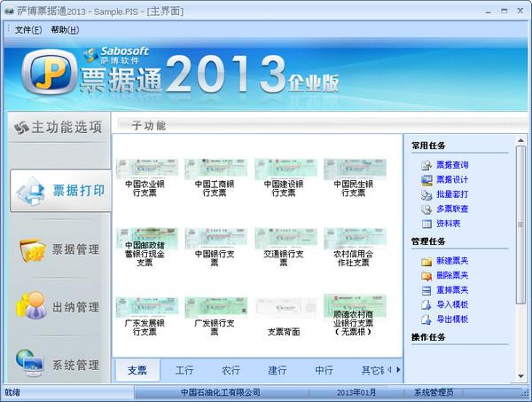Click the 就绪 status text
Screen dimensions: 532x402
pyautogui.click(x=12, y=393)
